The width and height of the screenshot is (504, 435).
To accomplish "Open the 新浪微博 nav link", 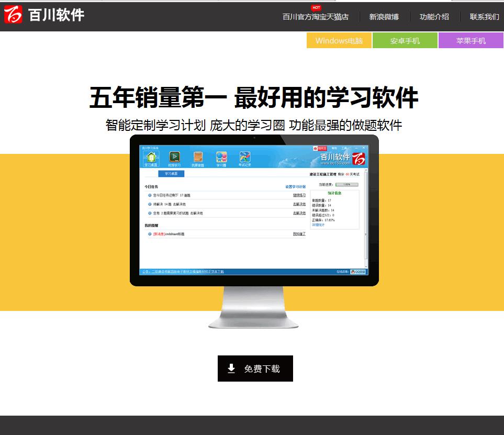I will click(384, 17).
